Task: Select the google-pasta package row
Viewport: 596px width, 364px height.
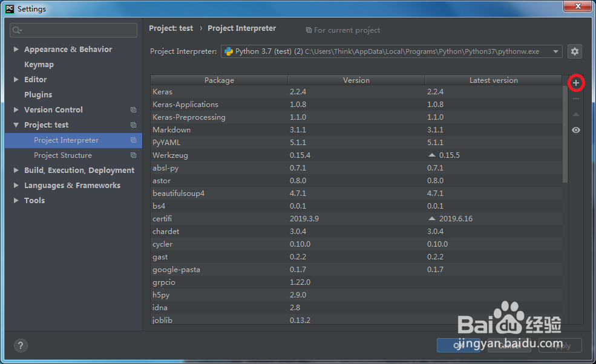Action: 356,270
